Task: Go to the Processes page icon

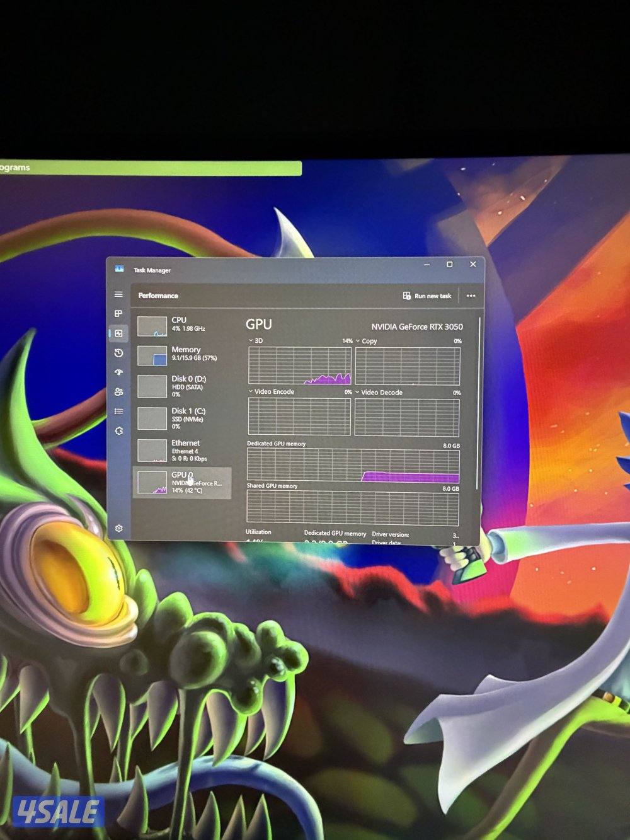Action: click(x=118, y=314)
